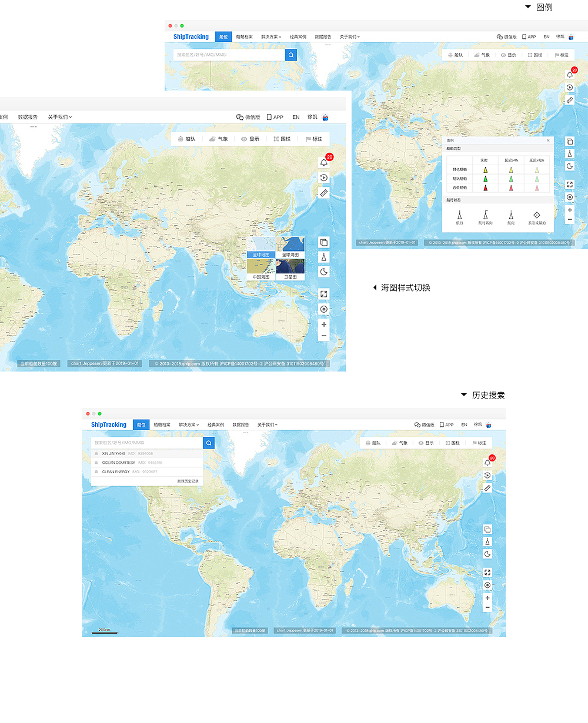The width and height of the screenshot is (588, 723).
Task: Click notification bell in legend window
Action: [x=570, y=75]
